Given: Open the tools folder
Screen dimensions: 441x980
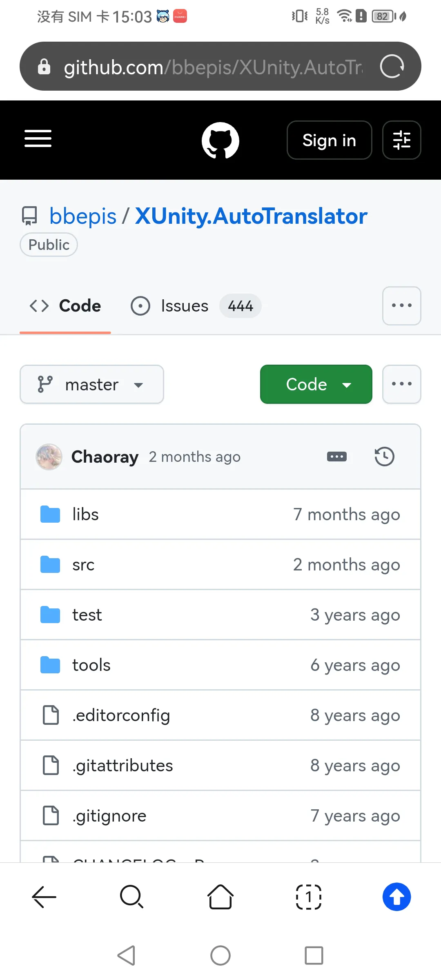Looking at the screenshot, I should pyautogui.click(x=91, y=665).
